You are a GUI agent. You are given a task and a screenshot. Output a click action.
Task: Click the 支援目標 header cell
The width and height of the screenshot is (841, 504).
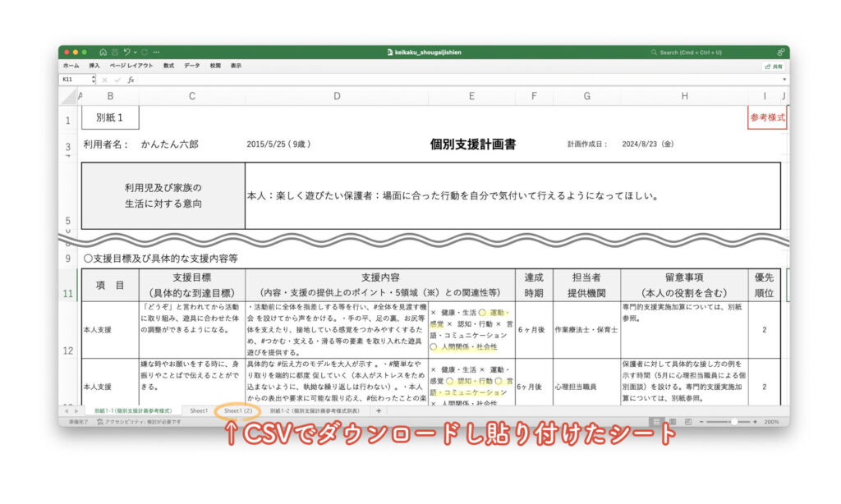click(192, 285)
